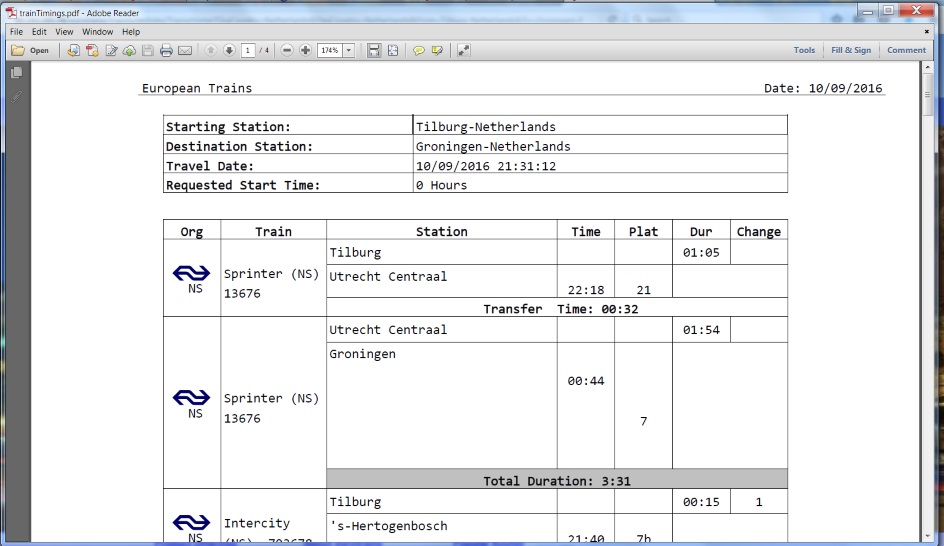
Task: Click the 'Groningen-Netherlands' destination value
Action: pos(493,147)
